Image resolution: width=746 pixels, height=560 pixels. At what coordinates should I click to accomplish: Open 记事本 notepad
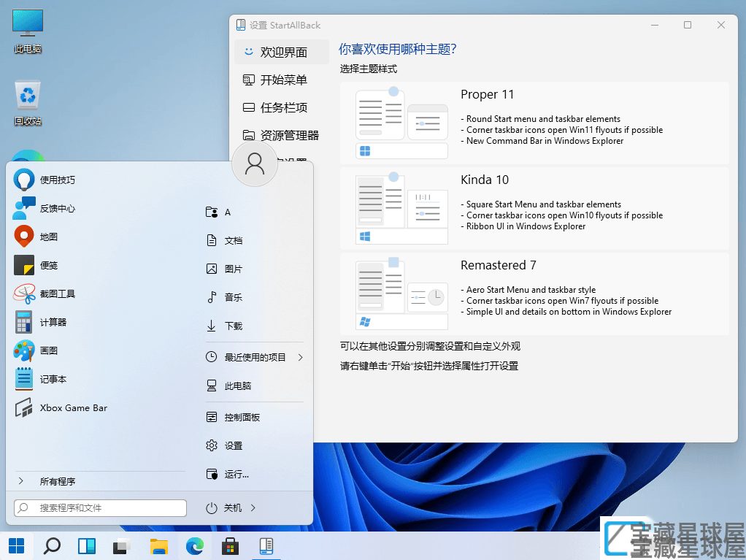point(40,379)
